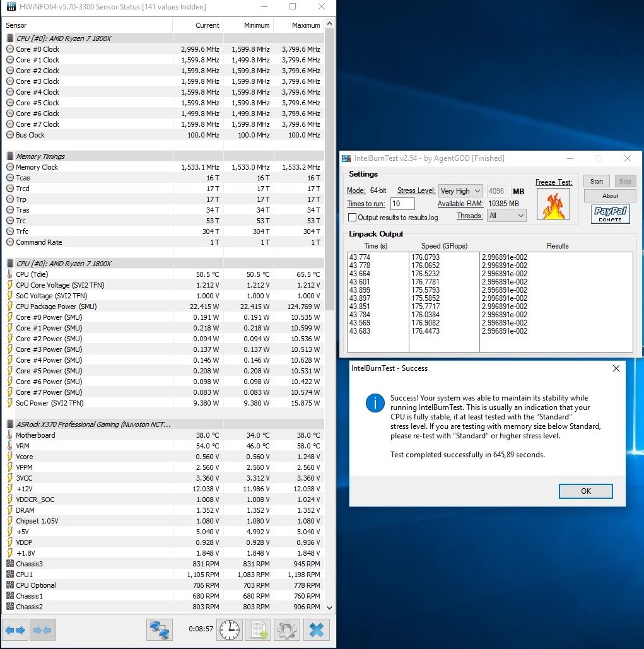
Task: Click the thermometer icon beside VRM row
Action: (x=10, y=445)
